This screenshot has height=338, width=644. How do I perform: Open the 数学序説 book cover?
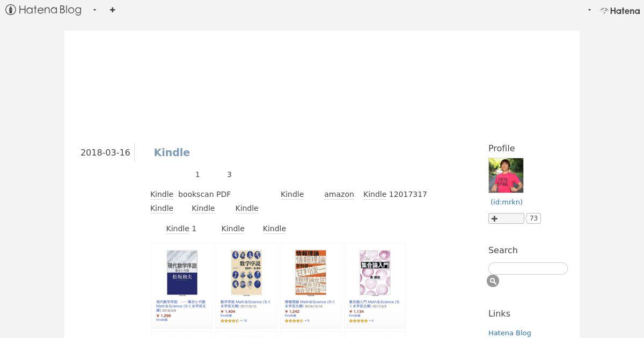click(x=246, y=273)
